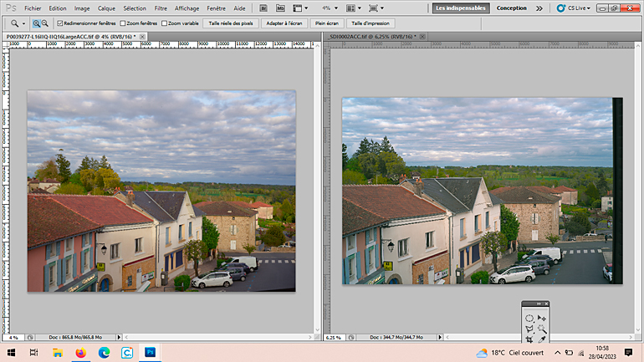Open Task View on taskbar
The image size is (644, 362).
[34, 353]
